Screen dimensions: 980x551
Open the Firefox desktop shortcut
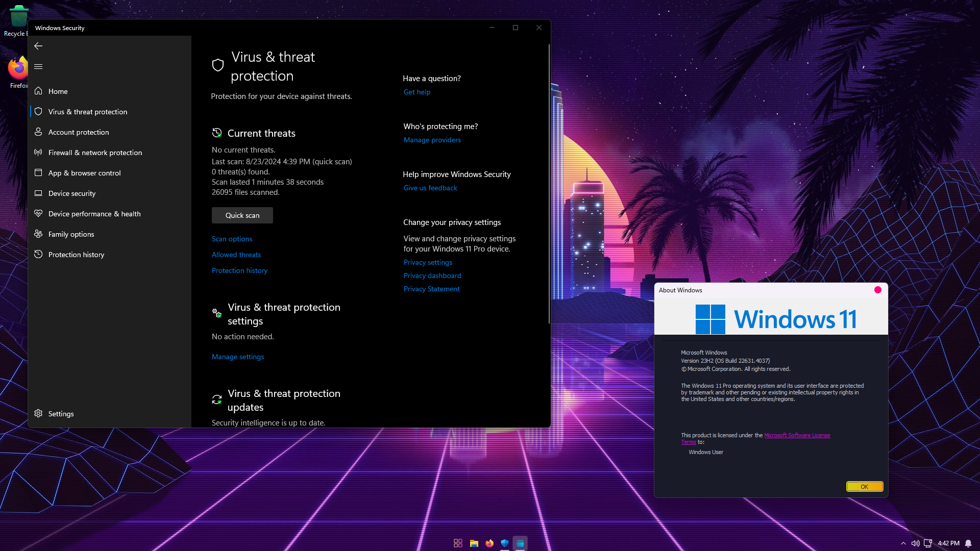click(18, 72)
